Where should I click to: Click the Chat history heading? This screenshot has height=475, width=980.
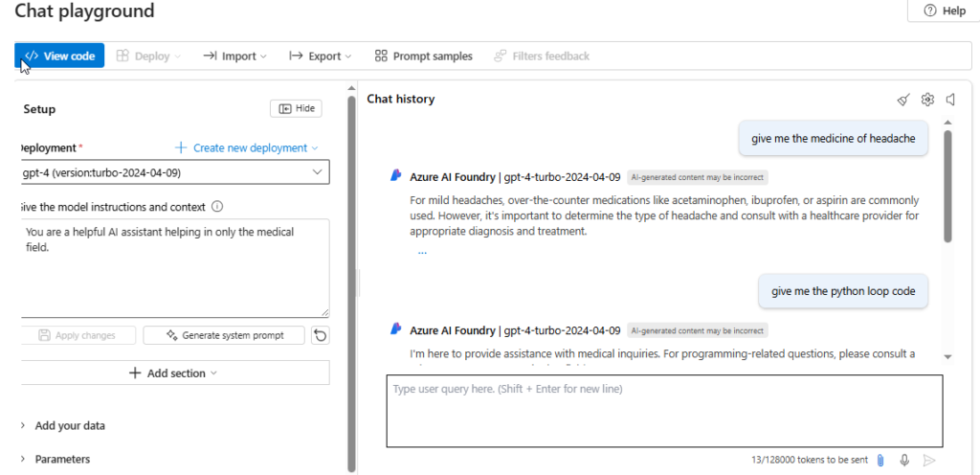(x=401, y=99)
